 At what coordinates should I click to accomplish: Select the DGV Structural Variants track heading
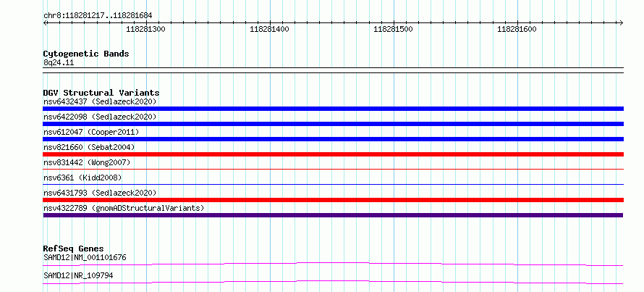(101, 93)
